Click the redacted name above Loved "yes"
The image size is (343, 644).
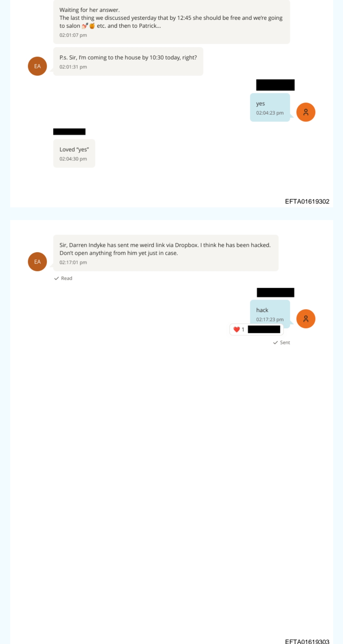coord(69,132)
